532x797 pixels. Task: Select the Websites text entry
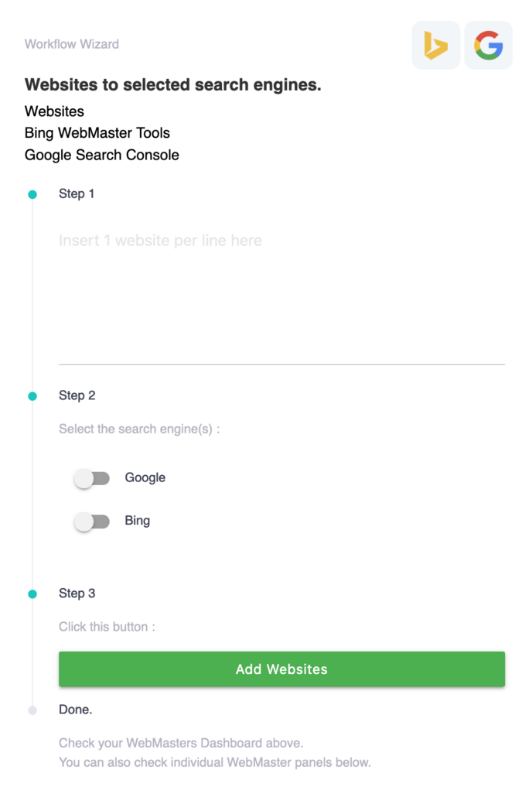55,111
